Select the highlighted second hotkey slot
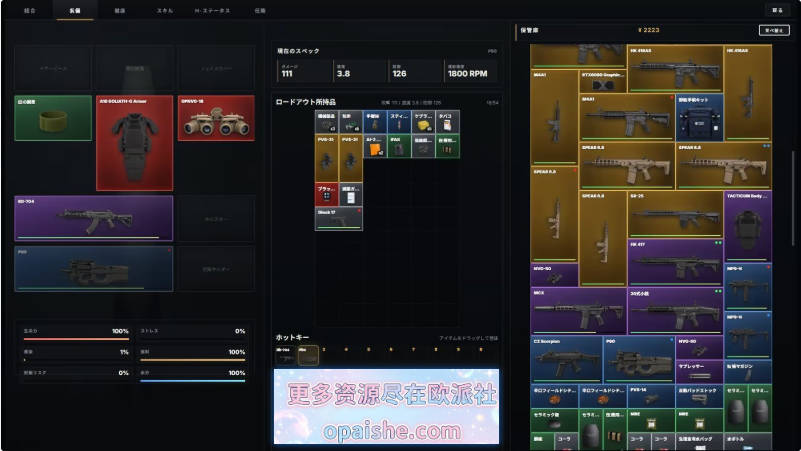This screenshot has width=801, height=451. (x=308, y=355)
